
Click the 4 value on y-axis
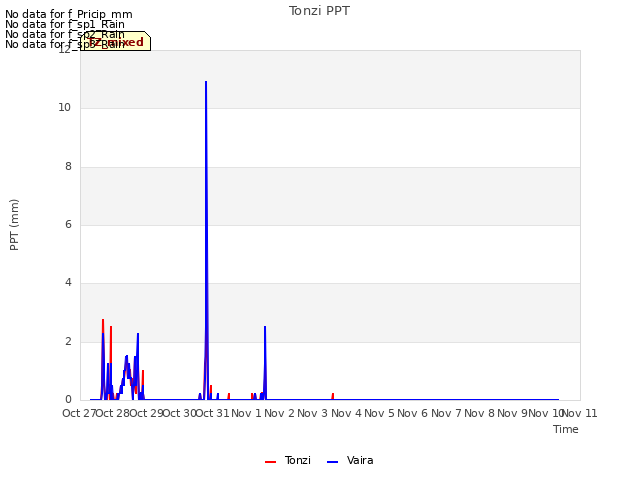68,282
